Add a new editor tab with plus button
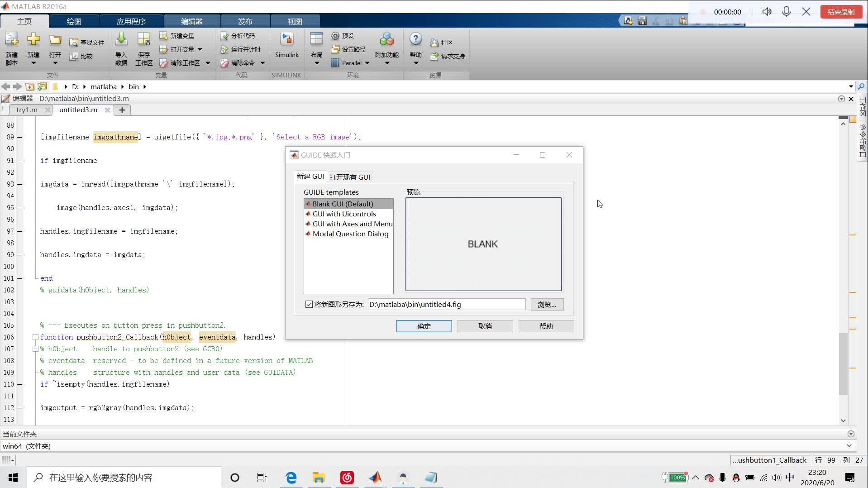 click(122, 110)
